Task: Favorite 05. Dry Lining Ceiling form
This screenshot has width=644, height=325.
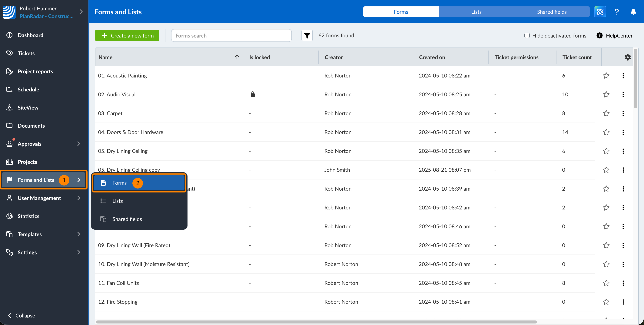Action: 606,151
